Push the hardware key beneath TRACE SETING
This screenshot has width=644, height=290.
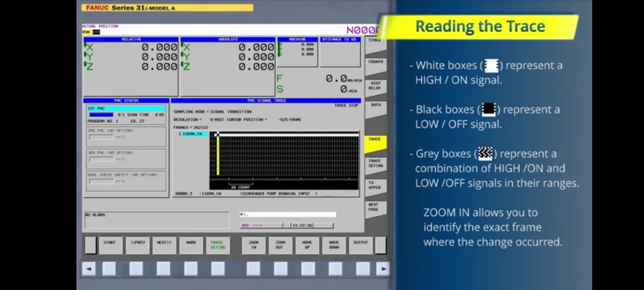218,269
